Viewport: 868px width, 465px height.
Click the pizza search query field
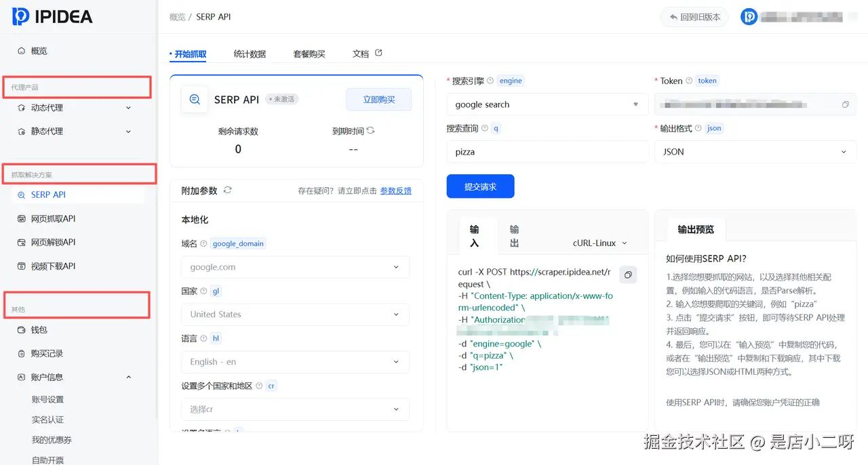(x=547, y=152)
